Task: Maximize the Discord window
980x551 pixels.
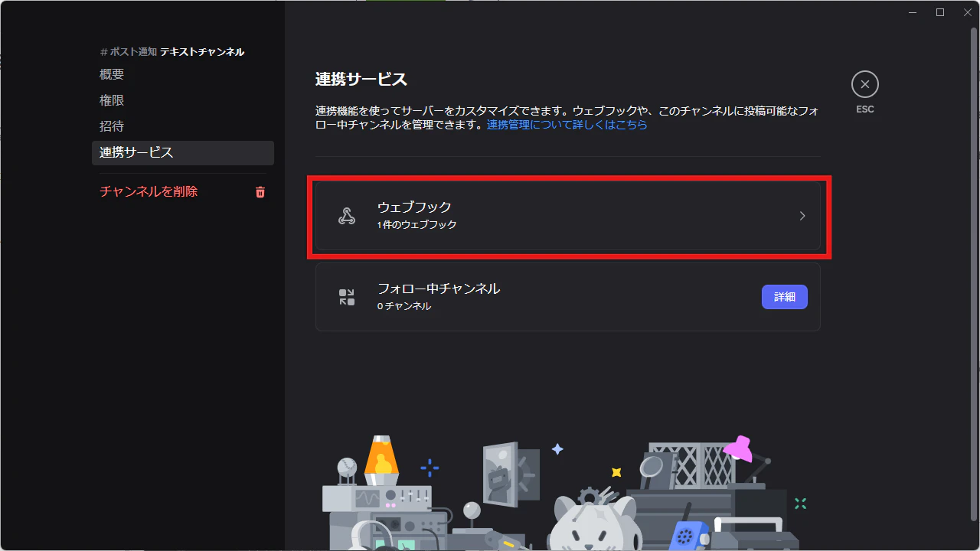Action: [x=940, y=11]
